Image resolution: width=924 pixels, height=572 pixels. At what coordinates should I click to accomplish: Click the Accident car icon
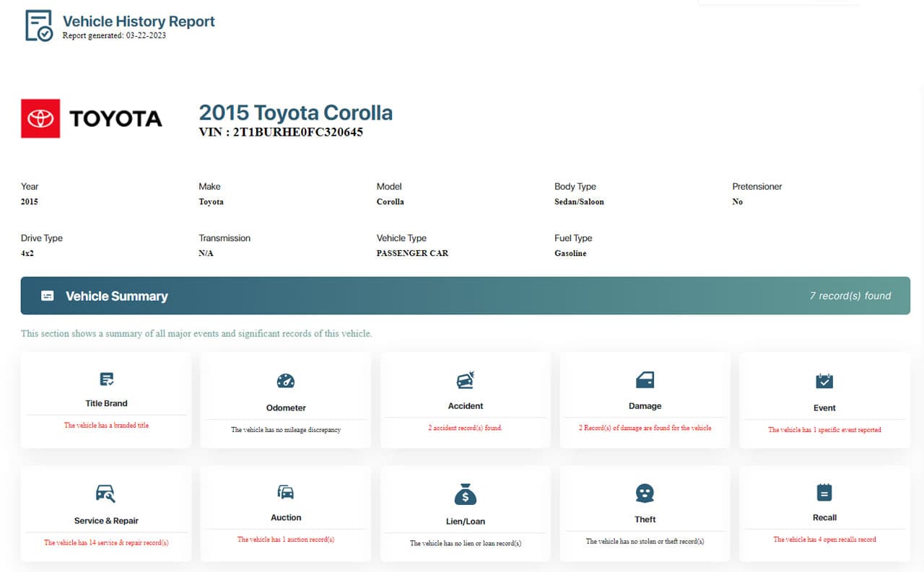pyautogui.click(x=466, y=380)
